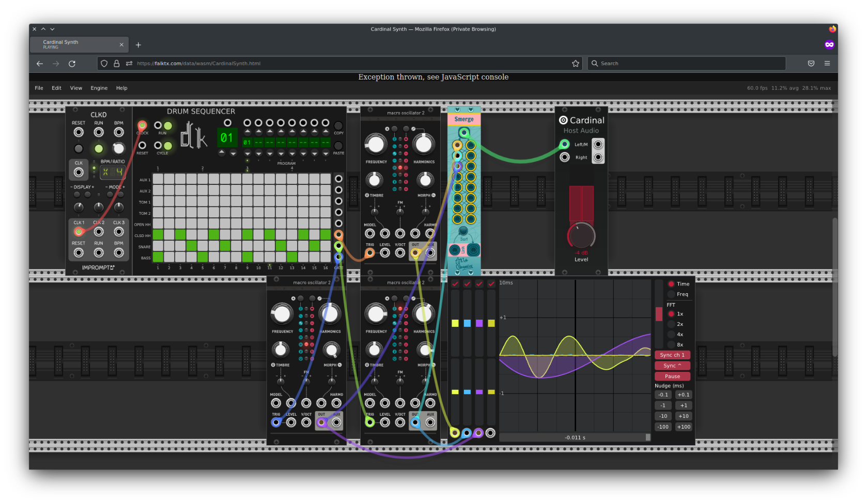Toggle the Drum Sequencer CYCLE green button
Screen dimensions: 867x504
tap(168, 146)
